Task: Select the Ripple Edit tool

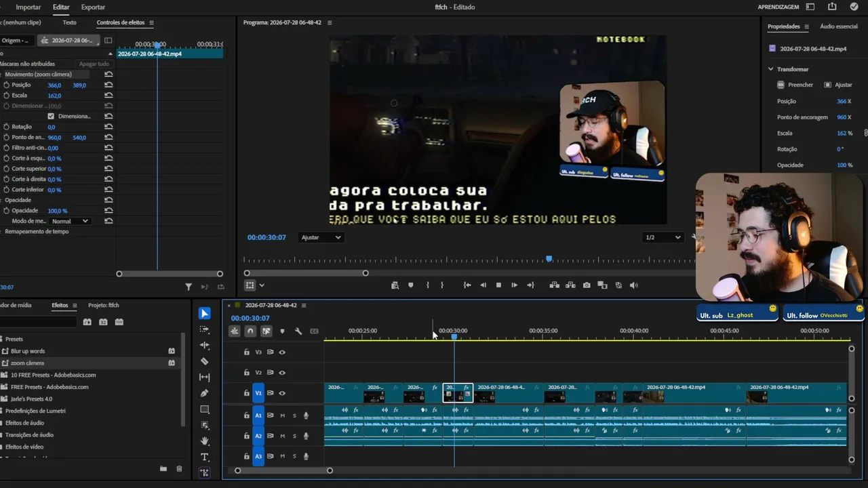Action: pyautogui.click(x=204, y=346)
